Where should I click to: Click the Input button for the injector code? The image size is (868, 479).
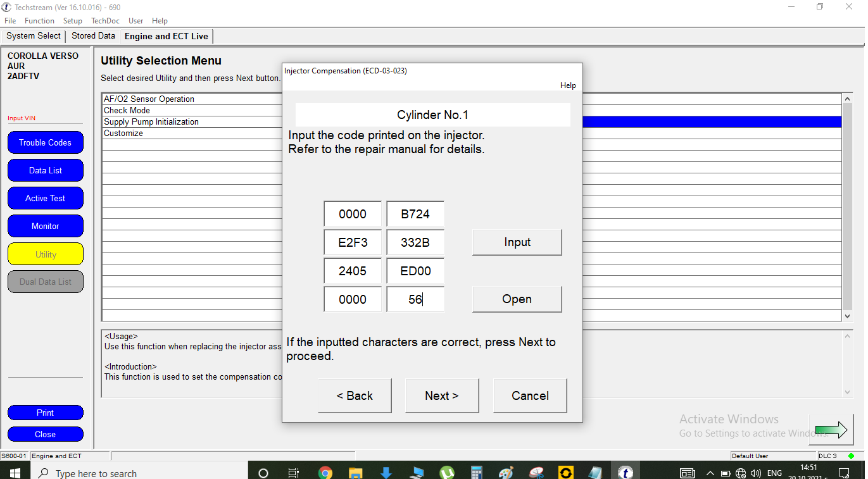pyautogui.click(x=517, y=242)
